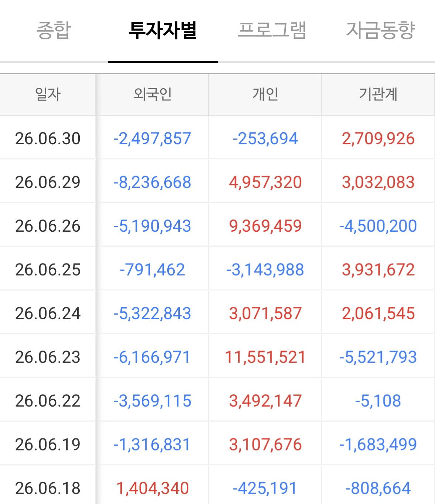Select the 투자자별 tab
Screen dimensions: 435x504
(162, 30)
